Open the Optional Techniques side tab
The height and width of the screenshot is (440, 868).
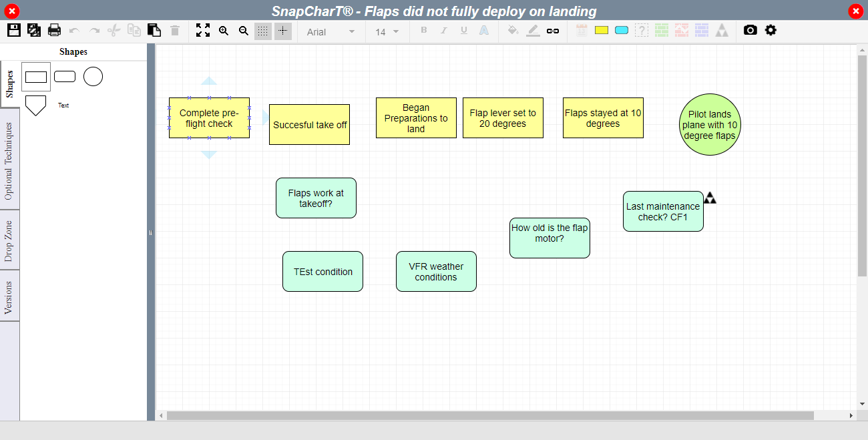(x=9, y=161)
